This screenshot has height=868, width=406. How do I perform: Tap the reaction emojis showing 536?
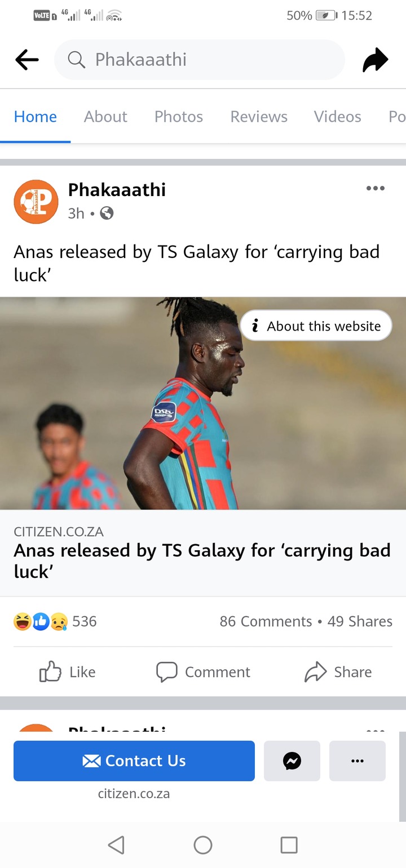(x=55, y=621)
